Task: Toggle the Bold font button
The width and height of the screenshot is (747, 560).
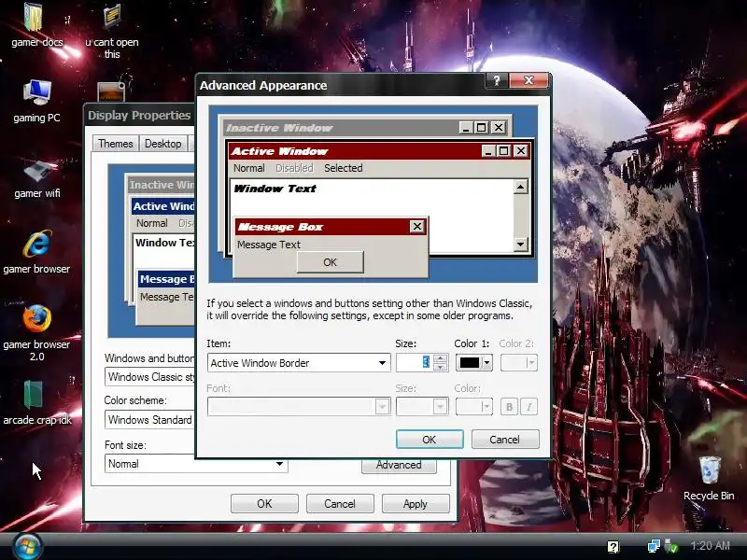Action: [x=509, y=407]
